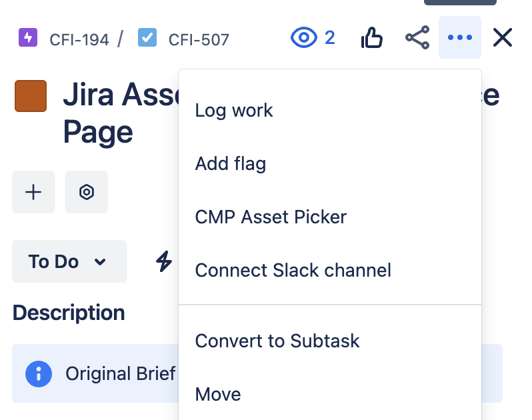The width and height of the screenshot is (532, 420).
Task: Open issue key link CFI-507
Action: (199, 40)
